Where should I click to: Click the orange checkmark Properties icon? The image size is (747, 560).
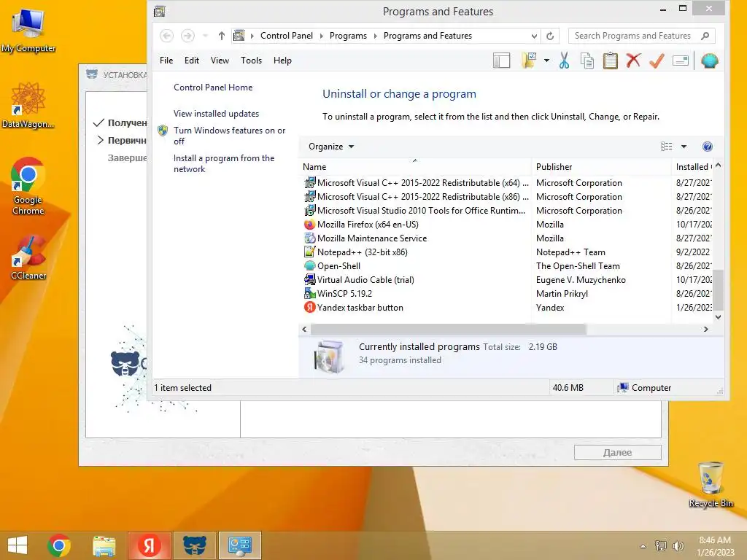[x=657, y=61]
